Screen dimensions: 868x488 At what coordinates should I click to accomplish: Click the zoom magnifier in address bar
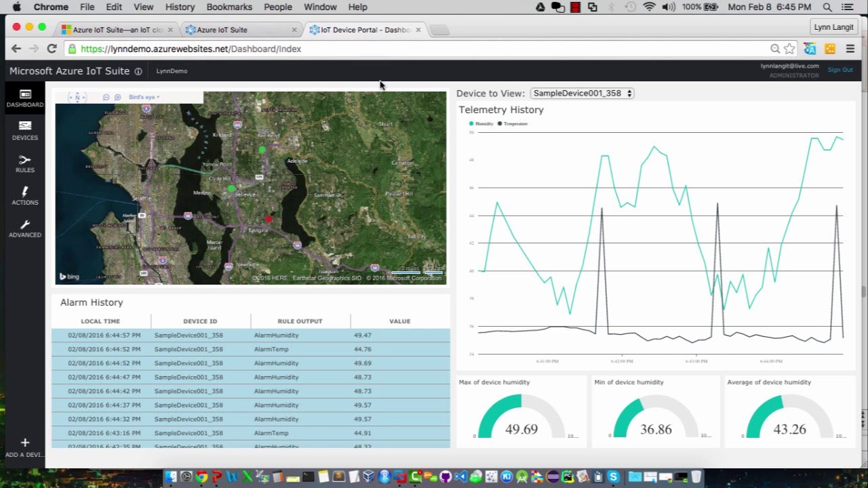click(x=775, y=49)
